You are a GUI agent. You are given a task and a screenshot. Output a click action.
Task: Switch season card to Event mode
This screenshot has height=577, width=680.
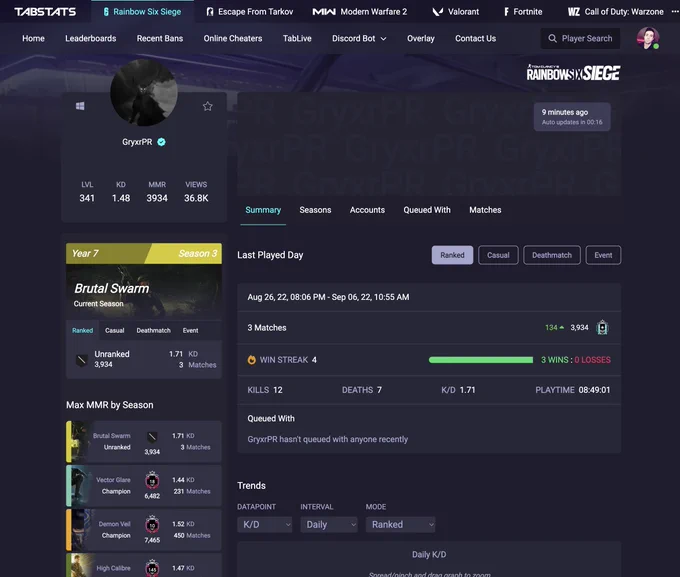click(x=190, y=331)
